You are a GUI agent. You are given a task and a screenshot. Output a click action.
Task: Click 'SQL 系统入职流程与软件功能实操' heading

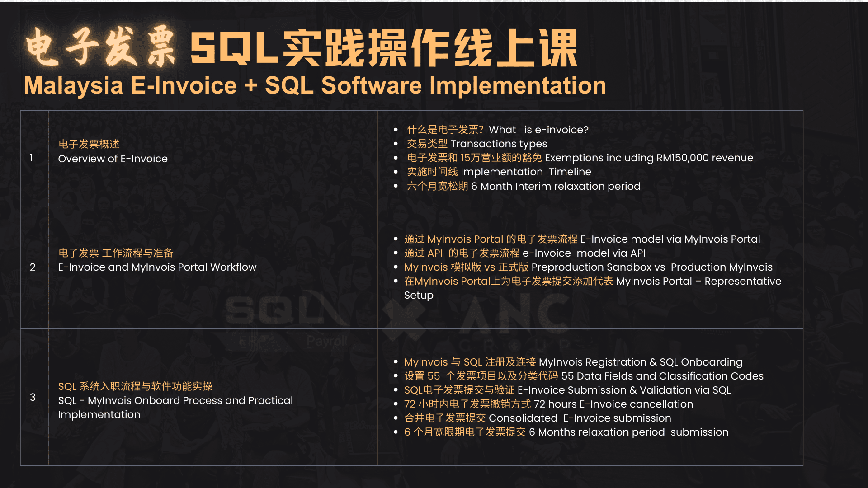pos(135,386)
